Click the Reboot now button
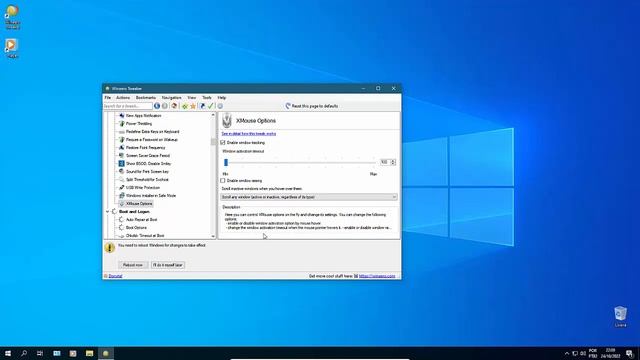This screenshot has width=640, height=360. click(133, 265)
